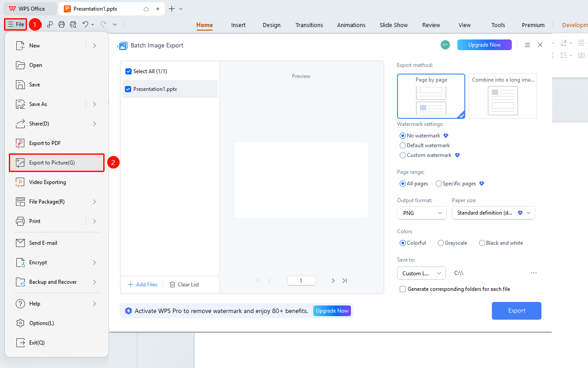This screenshot has width=588, height=368.
Task: Uncheck the Presentation1.pptx file checkbox
Action: [129, 89]
